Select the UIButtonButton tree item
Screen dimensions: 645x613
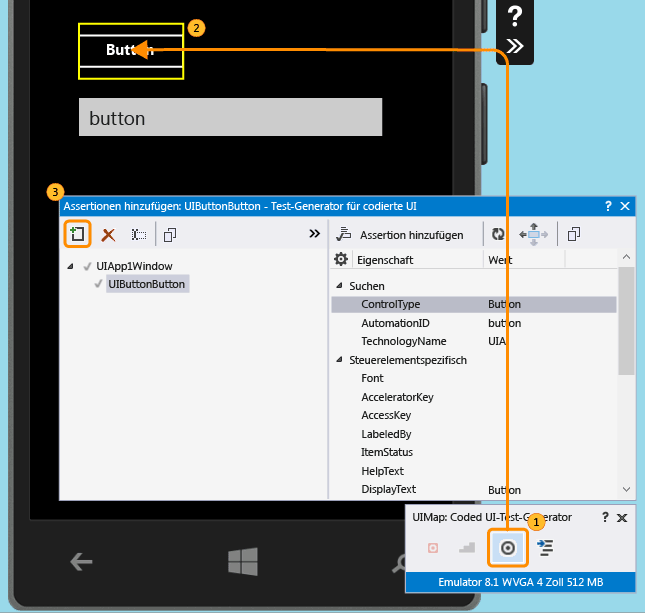147,284
